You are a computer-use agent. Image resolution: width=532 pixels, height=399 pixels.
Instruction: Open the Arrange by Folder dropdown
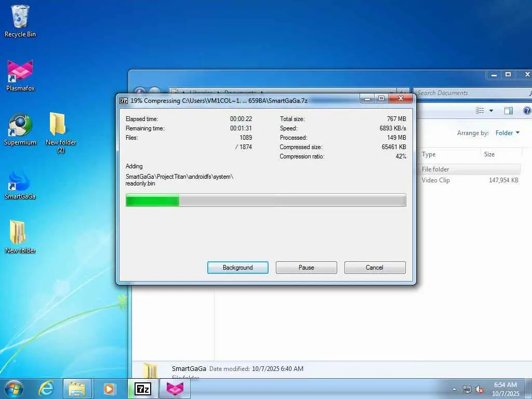507,133
